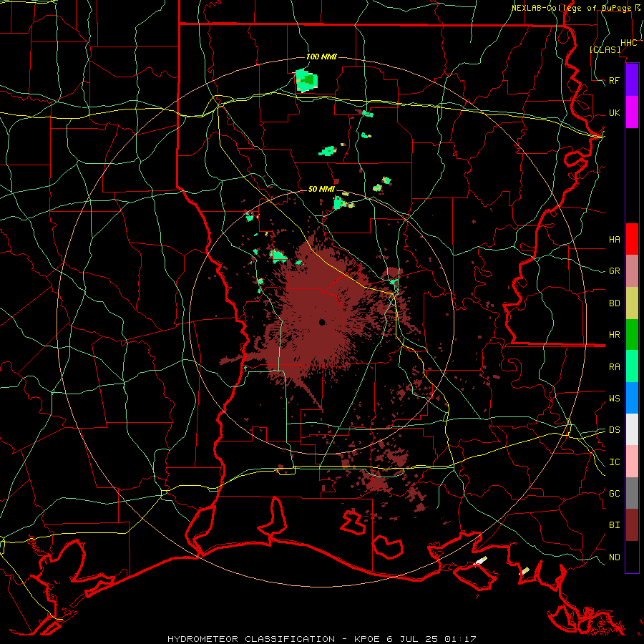Click the HR legend label

coord(614,335)
